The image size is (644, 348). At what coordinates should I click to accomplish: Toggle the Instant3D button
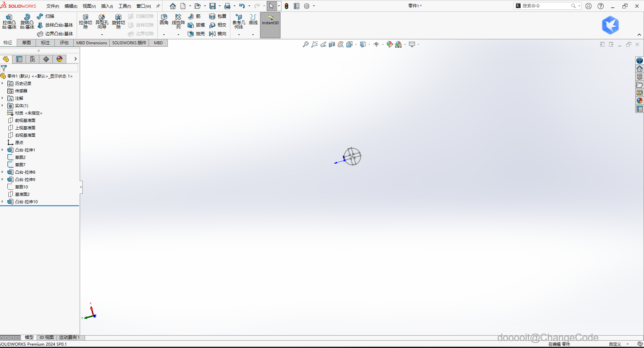(270, 25)
